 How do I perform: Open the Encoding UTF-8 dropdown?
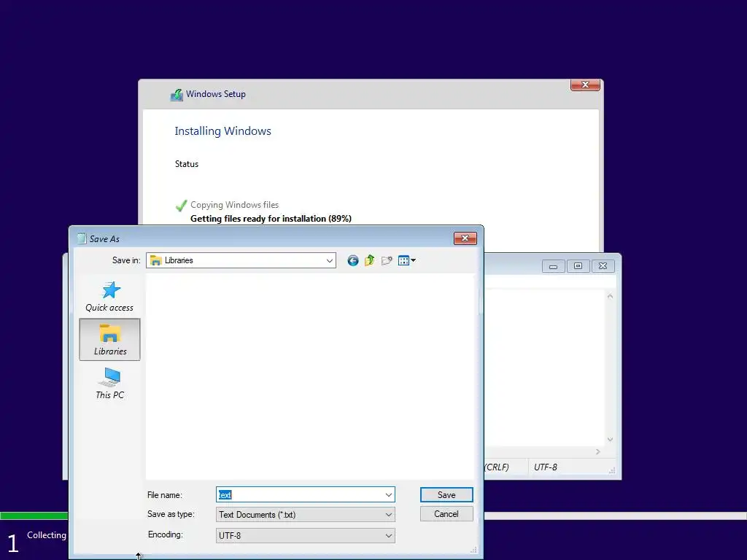tap(306, 536)
